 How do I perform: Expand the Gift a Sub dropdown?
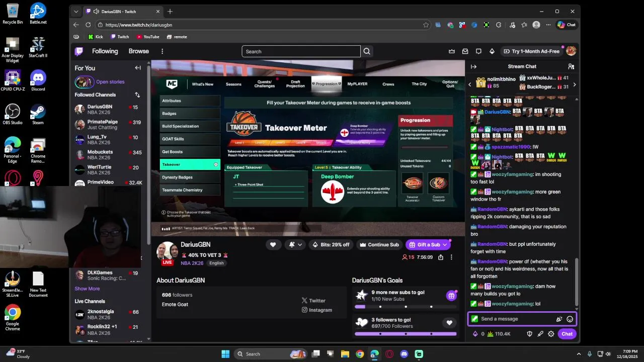click(x=445, y=245)
